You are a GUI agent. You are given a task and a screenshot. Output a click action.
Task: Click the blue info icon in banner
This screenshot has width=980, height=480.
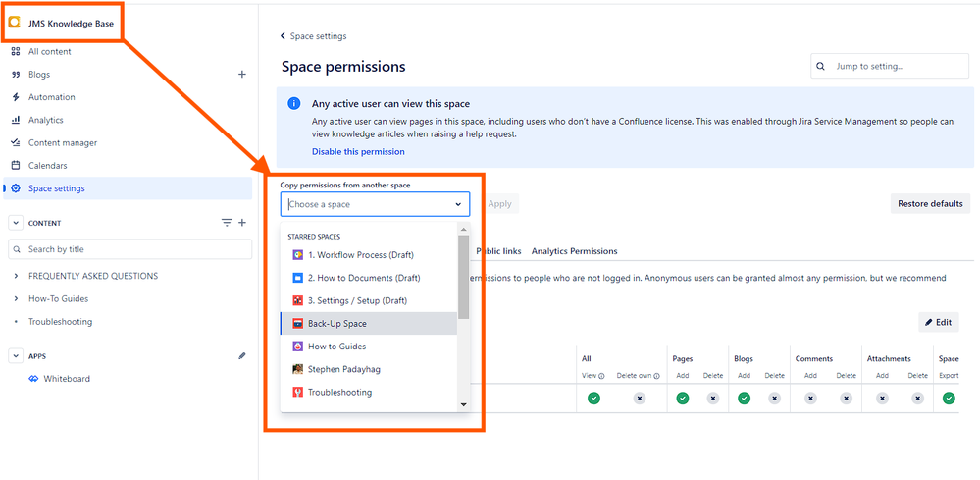pyautogui.click(x=293, y=104)
